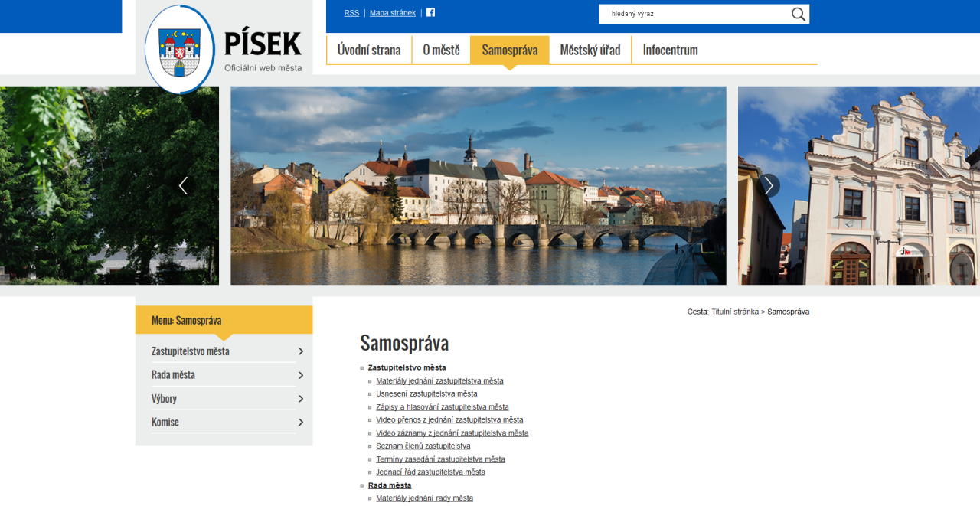Image resolution: width=980 pixels, height=506 pixels.
Task: Click the stone bridge center slide image
Action: (x=478, y=185)
